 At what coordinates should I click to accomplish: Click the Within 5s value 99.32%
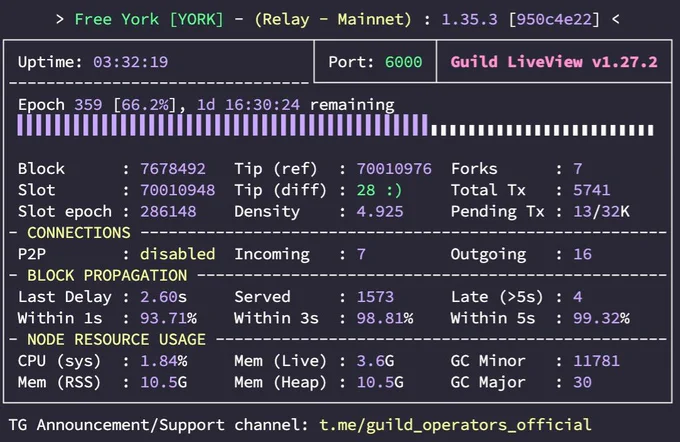pyautogui.click(x=601, y=318)
